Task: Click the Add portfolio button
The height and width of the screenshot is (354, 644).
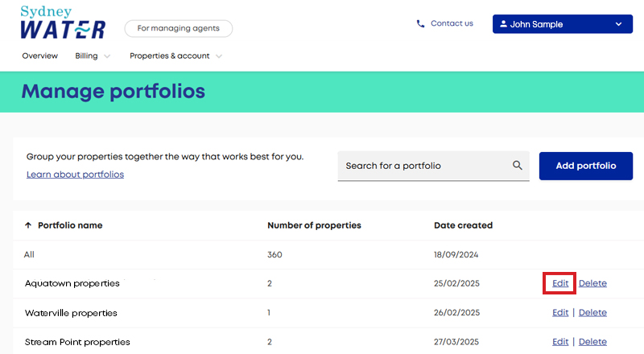Action: 586,166
